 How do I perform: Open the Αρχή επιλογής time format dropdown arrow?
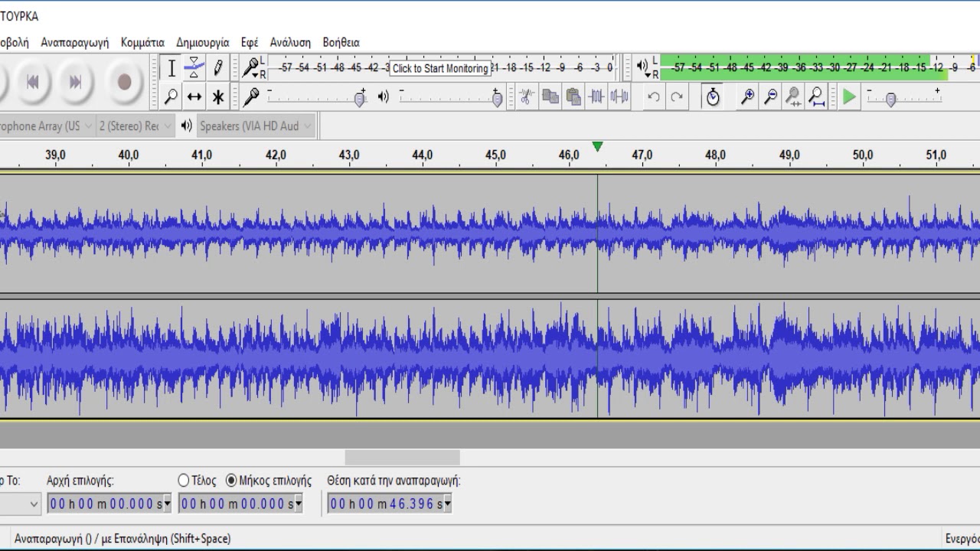point(168,504)
